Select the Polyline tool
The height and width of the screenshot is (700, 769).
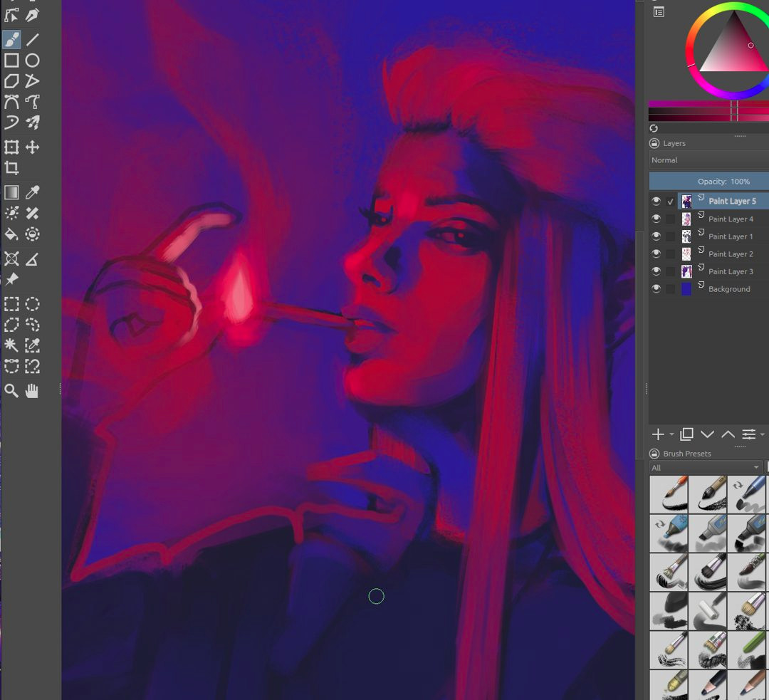(x=32, y=81)
